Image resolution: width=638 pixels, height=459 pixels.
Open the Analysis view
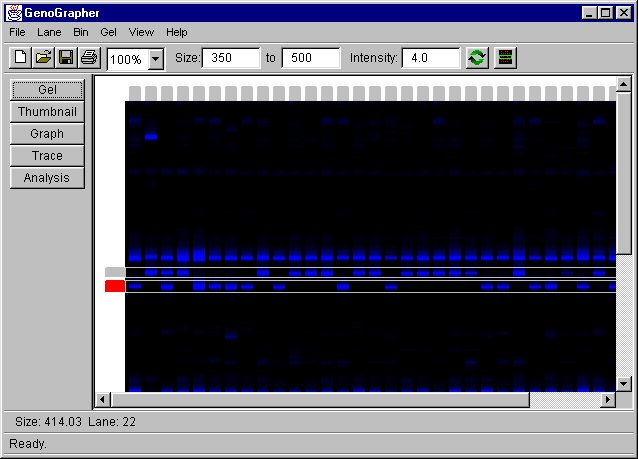pos(47,178)
